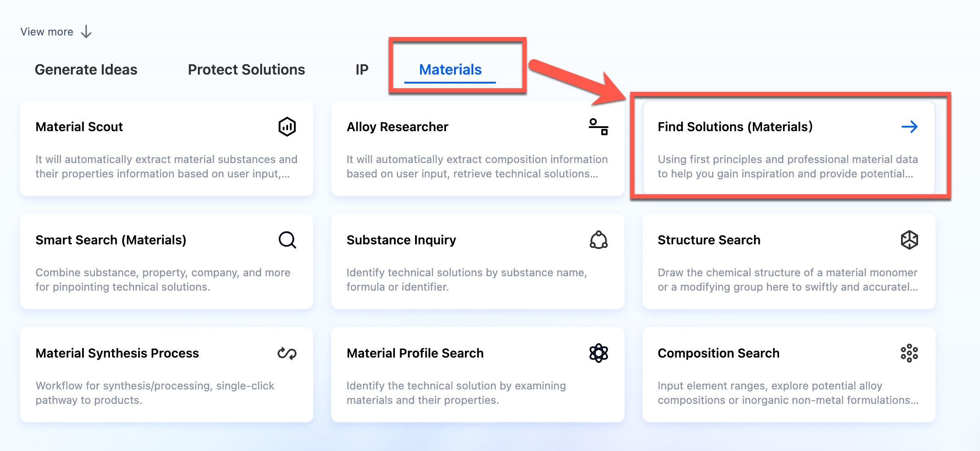980x451 pixels.
Task: Open the Material Scout title
Action: (79, 127)
